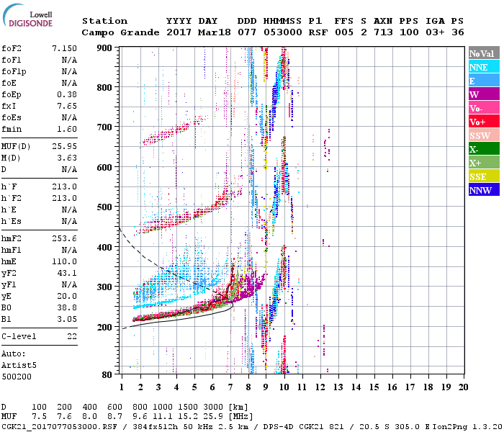This screenshot has width=504, height=432.
Task: Click the MUF 7.5 value for 100 km
Action: pyautogui.click(x=39, y=416)
